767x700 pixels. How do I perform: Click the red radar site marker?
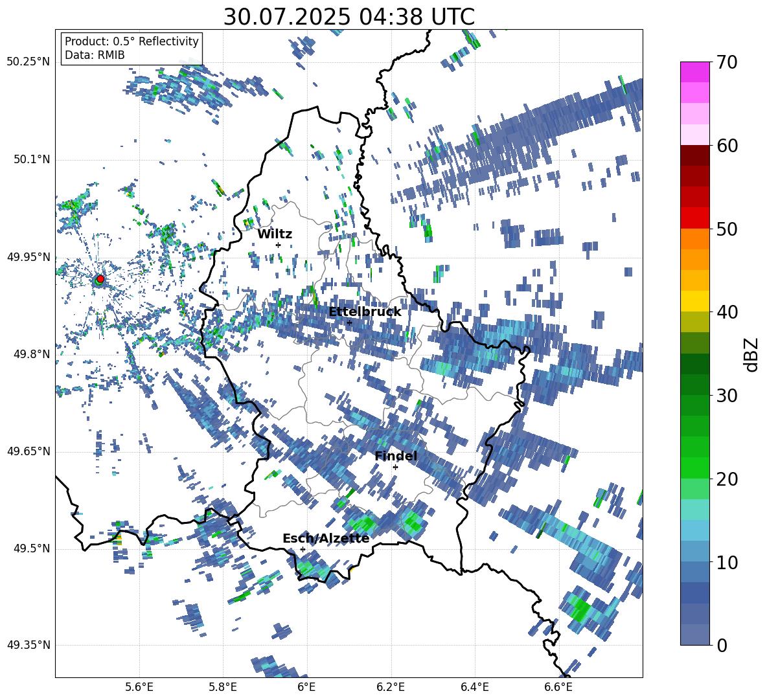100,279
